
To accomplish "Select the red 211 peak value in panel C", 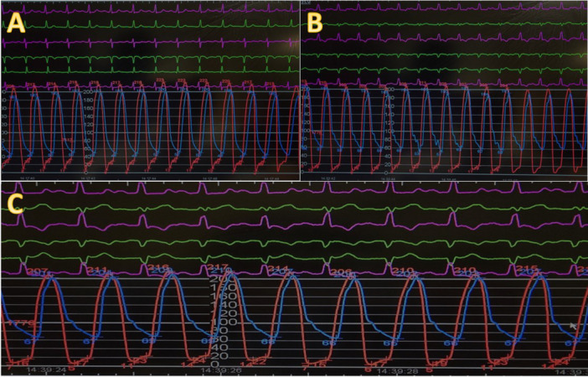I will [95, 270].
